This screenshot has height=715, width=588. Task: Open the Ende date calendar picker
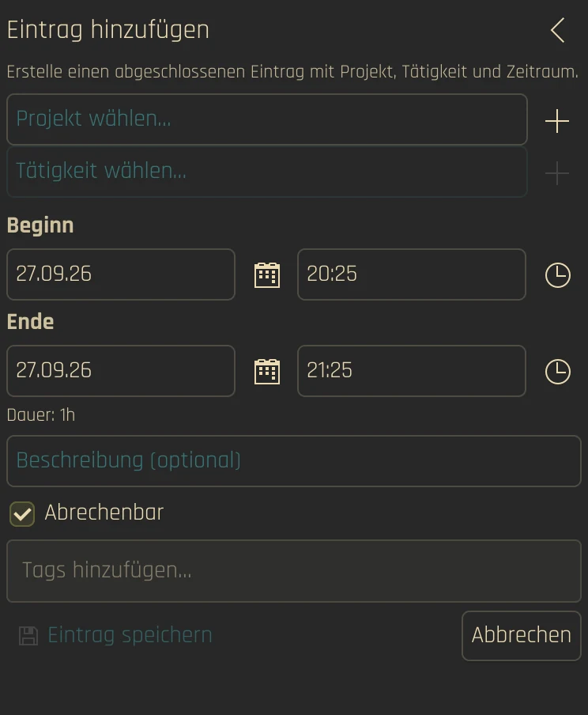267,372
